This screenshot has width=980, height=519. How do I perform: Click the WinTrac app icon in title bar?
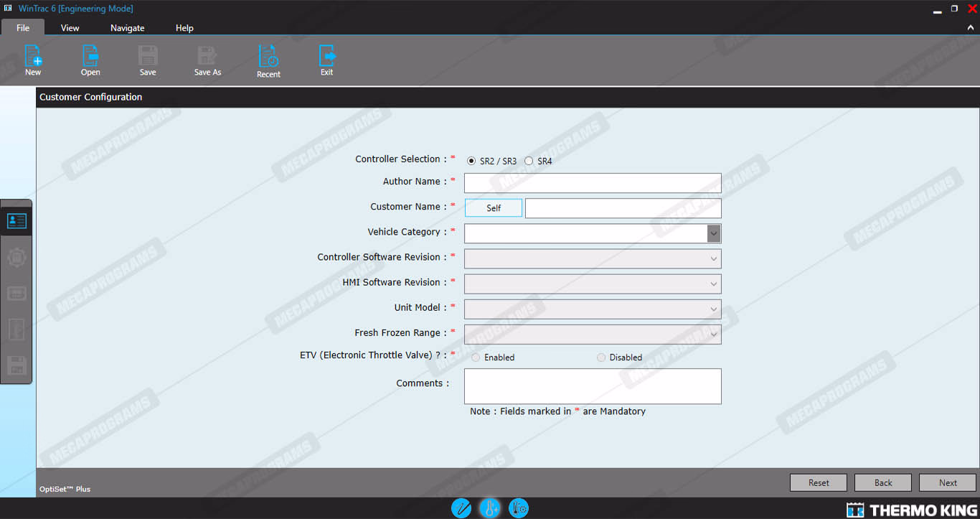[x=8, y=9]
